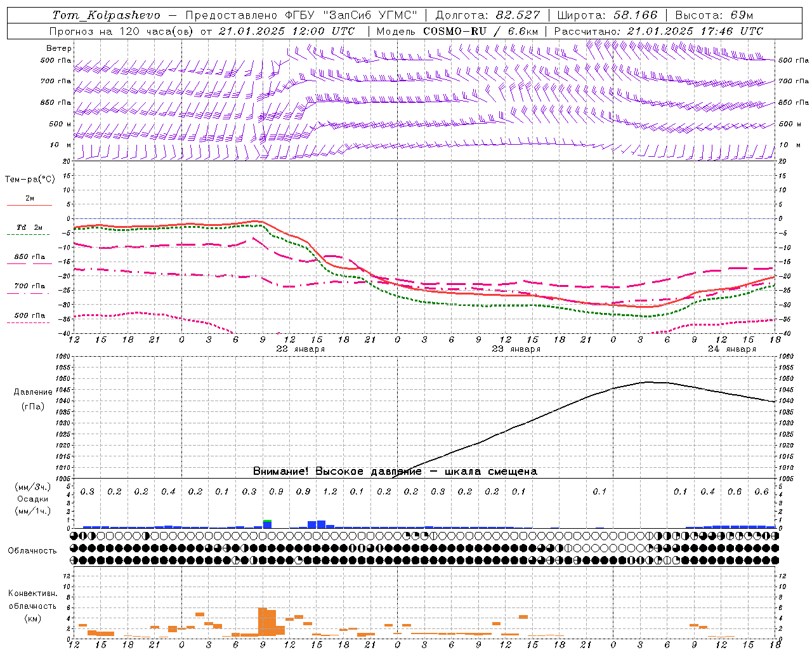Click the 700 гПа temperature legend entry

click(x=30, y=286)
